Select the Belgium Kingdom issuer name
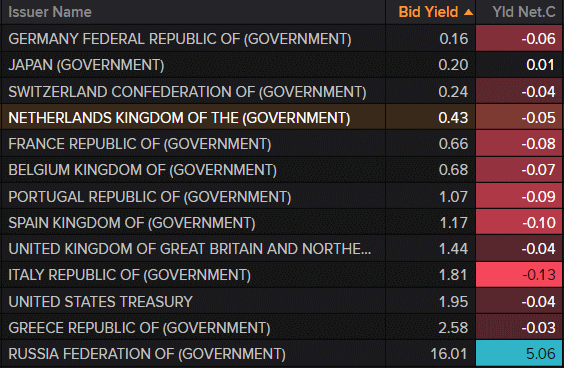This screenshot has height=368, width=564. click(x=142, y=170)
